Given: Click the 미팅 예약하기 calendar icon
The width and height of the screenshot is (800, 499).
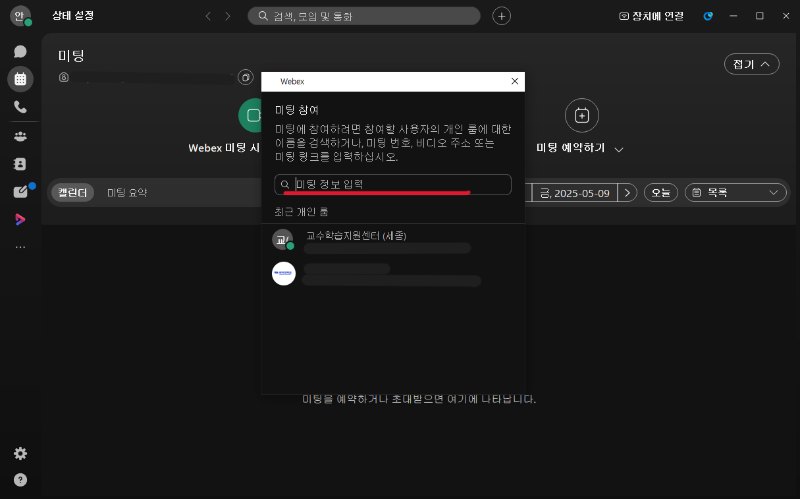Looking at the screenshot, I should (x=582, y=115).
